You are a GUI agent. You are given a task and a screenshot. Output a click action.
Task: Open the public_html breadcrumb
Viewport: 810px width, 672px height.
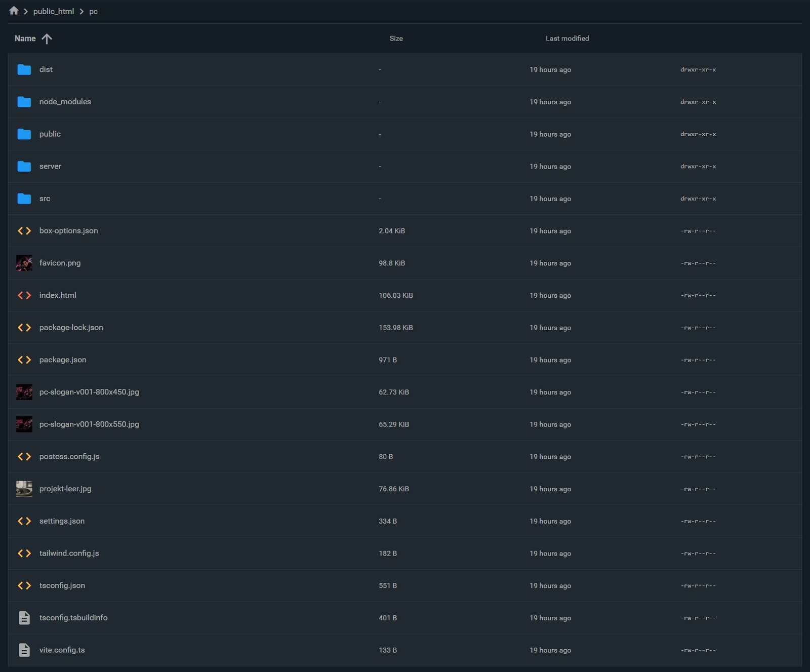click(54, 11)
